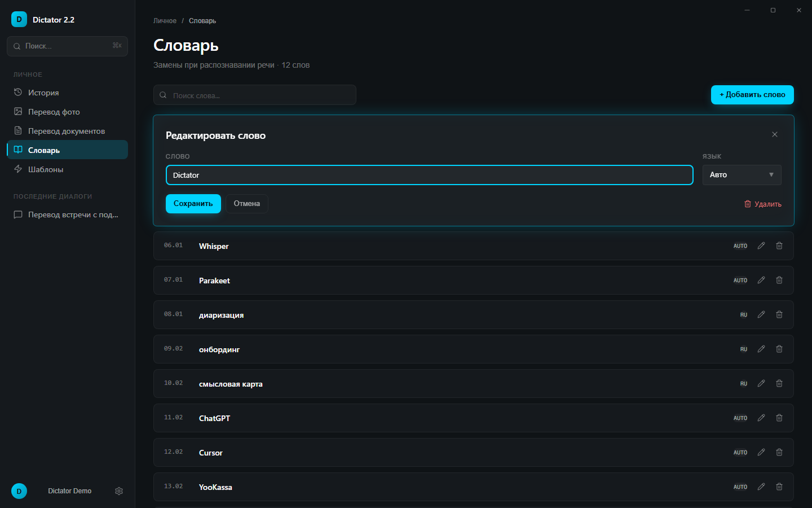Open Шаблоны in the sidebar
Viewport: 812px width, 508px height.
(x=67, y=169)
